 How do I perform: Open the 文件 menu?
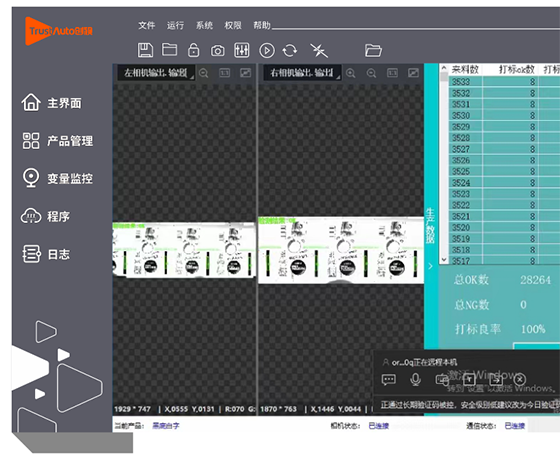(146, 25)
